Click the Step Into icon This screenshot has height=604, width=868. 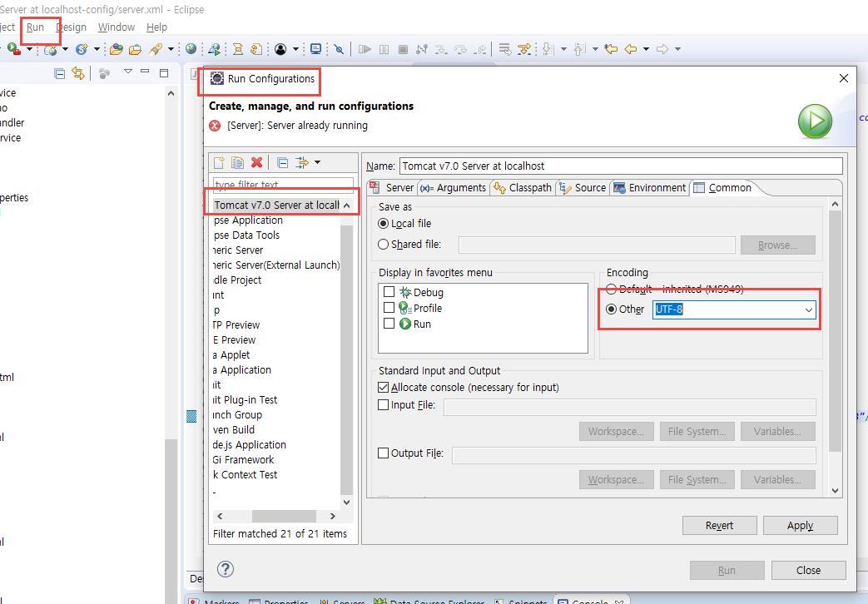pyautogui.click(x=441, y=49)
